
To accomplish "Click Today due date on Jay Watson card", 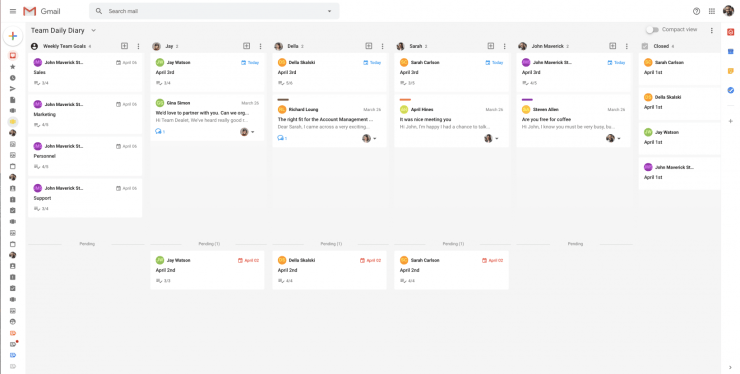I will click(x=250, y=62).
